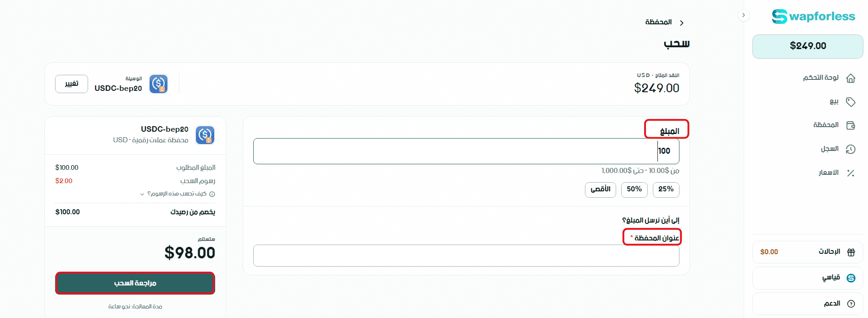Click the USDC-bep20 coin icon in header
This screenshot has height=318, width=868.
click(158, 84)
